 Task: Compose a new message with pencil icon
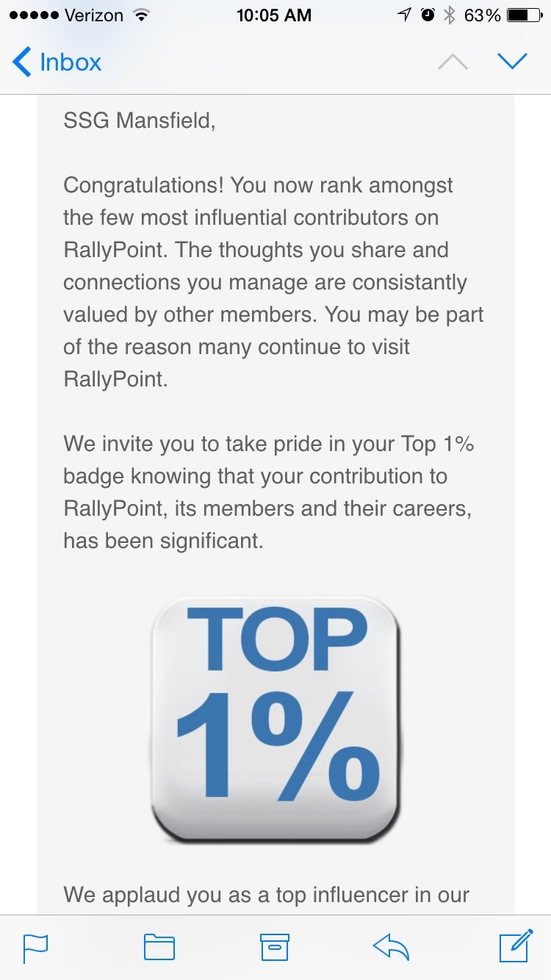pyautogui.click(x=516, y=945)
